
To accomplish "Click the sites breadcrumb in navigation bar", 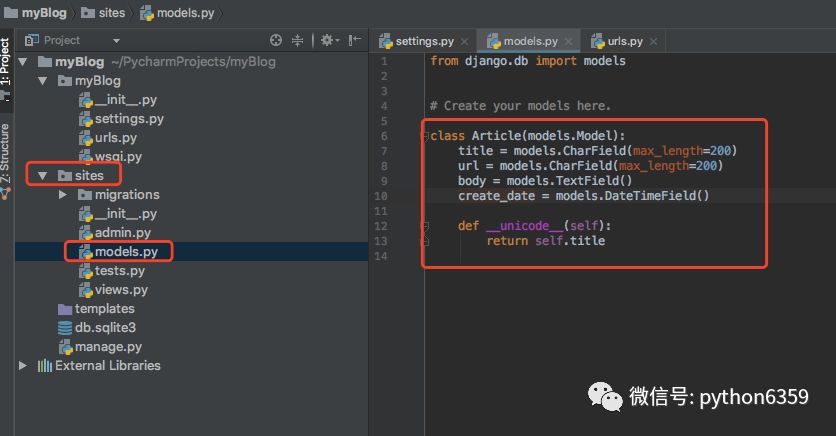I will click(103, 13).
